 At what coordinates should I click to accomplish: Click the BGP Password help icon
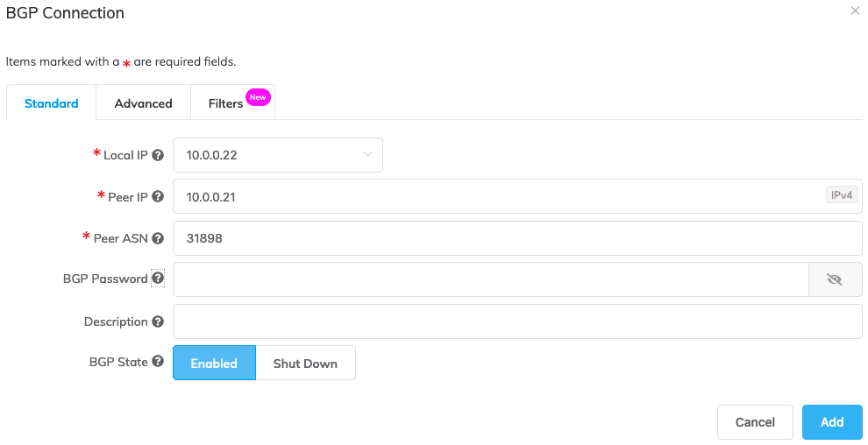158,279
